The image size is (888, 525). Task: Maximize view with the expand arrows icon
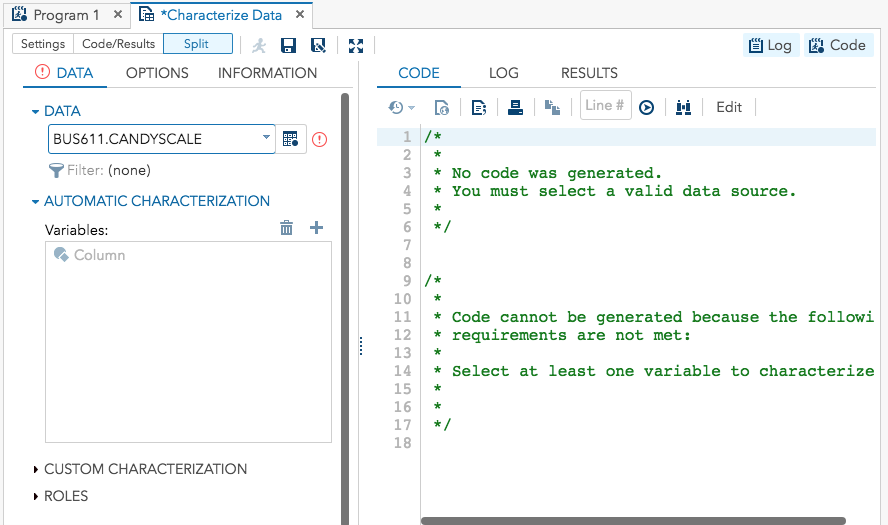click(356, 45)
